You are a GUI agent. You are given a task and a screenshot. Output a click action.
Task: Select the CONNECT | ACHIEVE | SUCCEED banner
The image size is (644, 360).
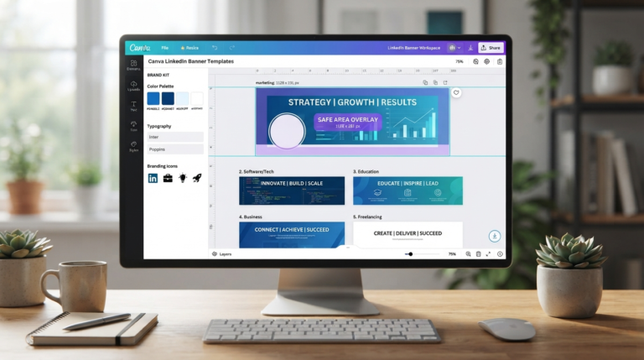click(292, 235)
